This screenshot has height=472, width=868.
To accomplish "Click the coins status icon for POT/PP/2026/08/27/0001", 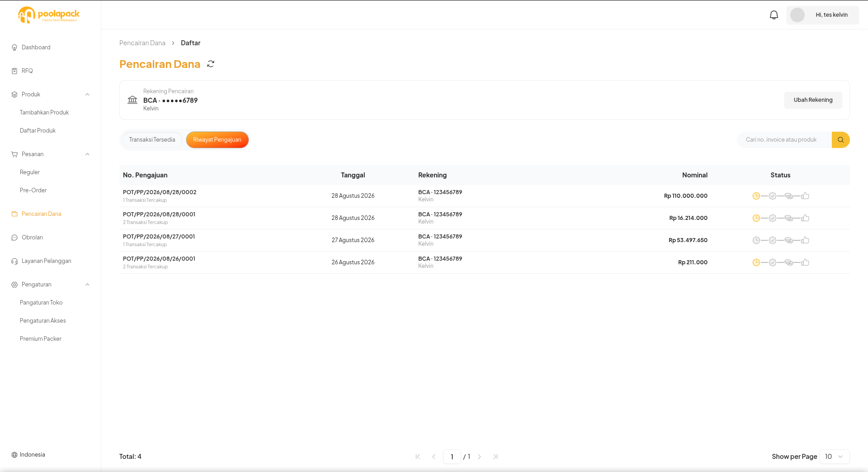I will [789, 240].
